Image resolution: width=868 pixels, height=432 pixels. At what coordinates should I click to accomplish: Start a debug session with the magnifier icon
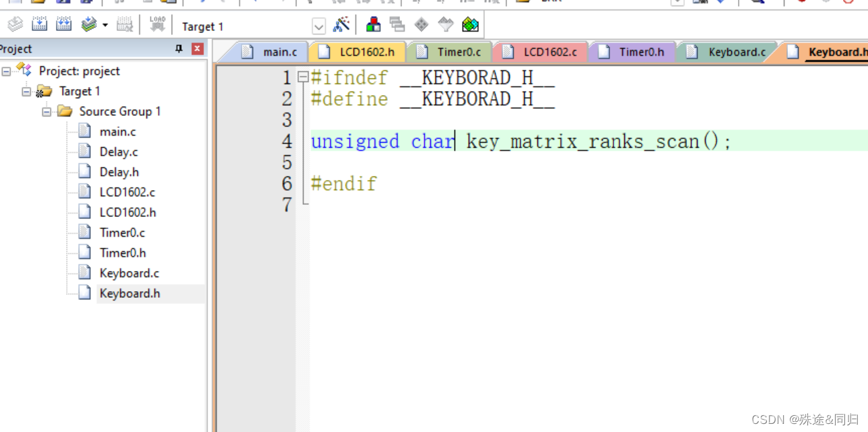[758, 3]
